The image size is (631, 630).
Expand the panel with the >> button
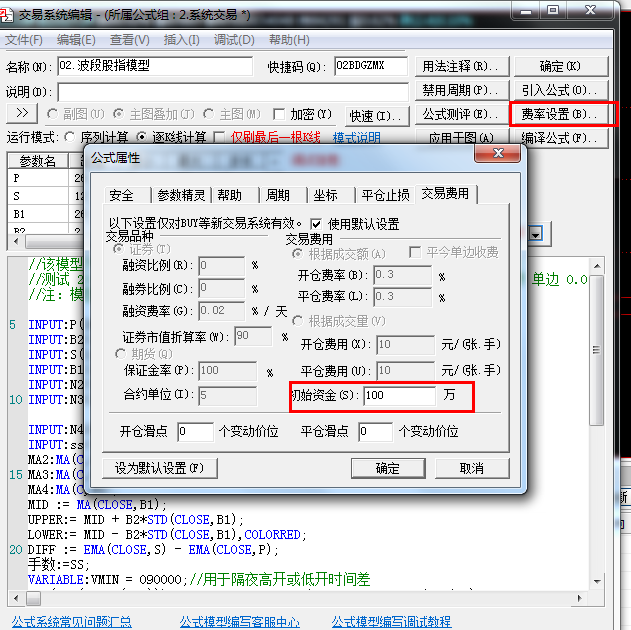coord(22,113)
